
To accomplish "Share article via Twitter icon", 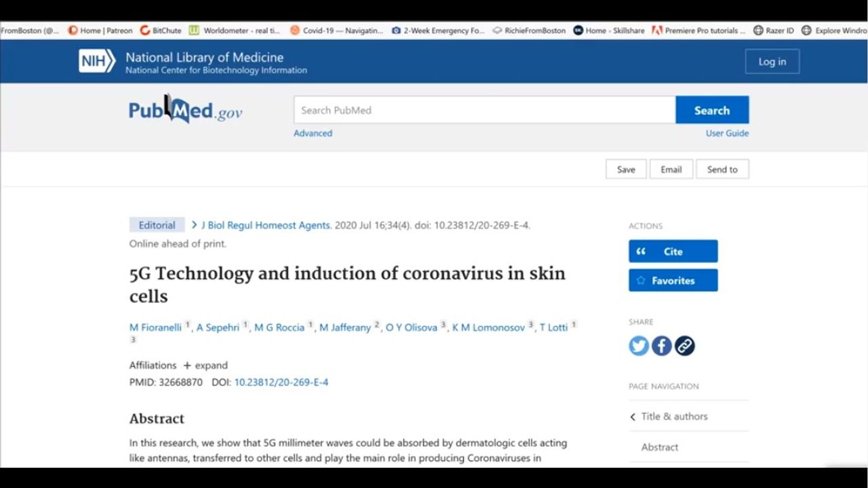I will [638, 346].
